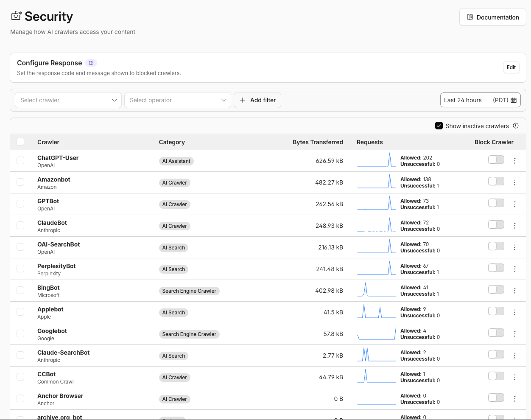The image size is (531, 420).
Task: Click the calendar icon in the time range selector
Action: click(x=514, y=100)
